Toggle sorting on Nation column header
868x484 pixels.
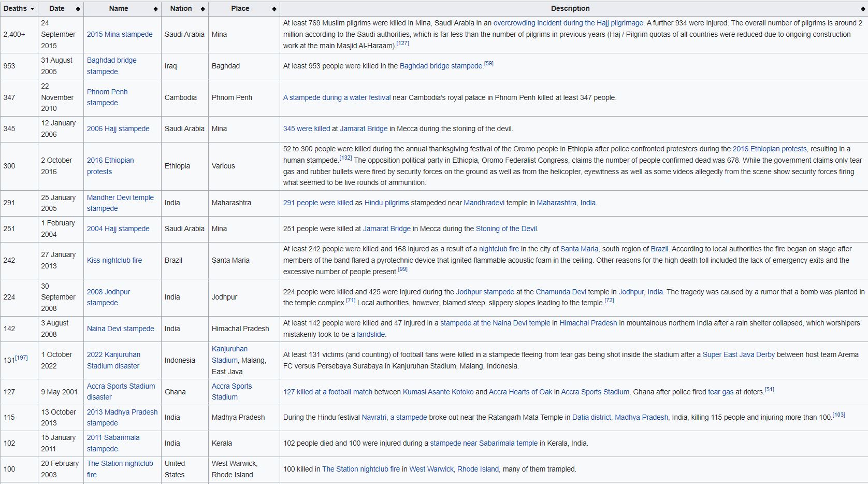click(x=202, y=9)
